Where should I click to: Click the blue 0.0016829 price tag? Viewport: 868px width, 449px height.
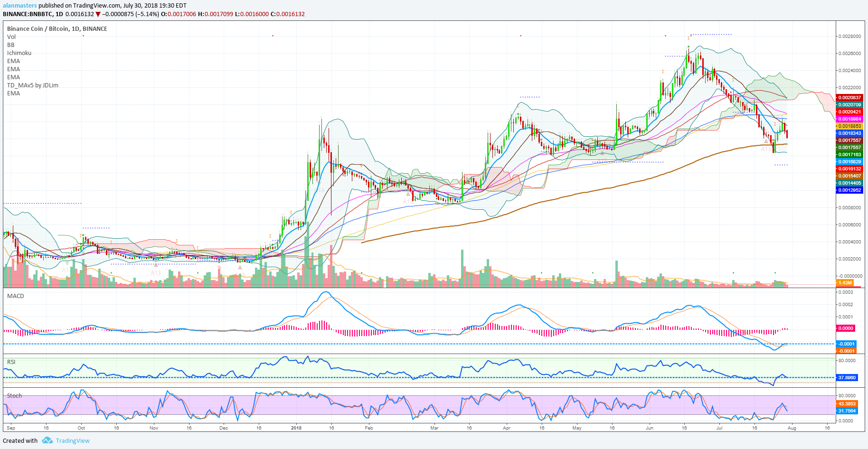(x=849, y=162)
